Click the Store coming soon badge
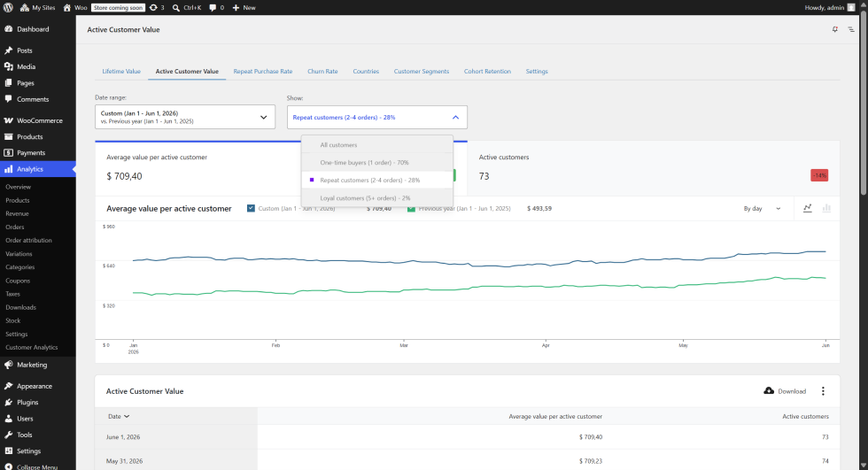The height and width of the screenshot is (470, 868). [118, 8]
